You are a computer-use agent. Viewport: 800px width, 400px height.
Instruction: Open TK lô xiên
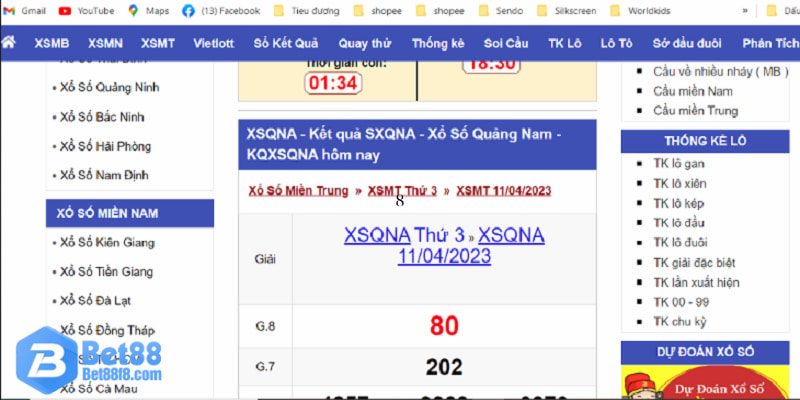click(680, 184)
